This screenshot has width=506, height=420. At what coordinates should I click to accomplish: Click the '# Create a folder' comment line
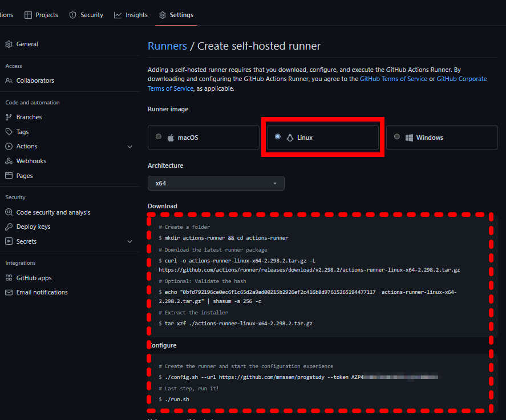tap(184, 227)
